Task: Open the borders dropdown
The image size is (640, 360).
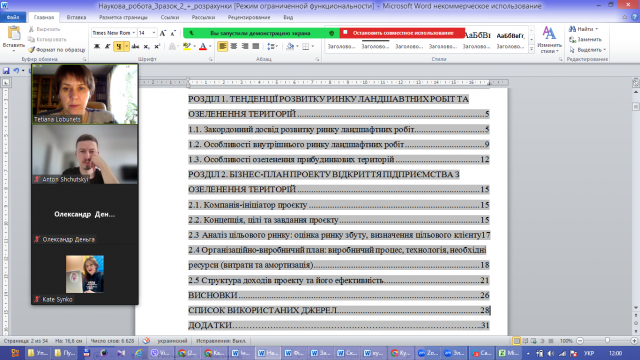Action: coord(313,47)
